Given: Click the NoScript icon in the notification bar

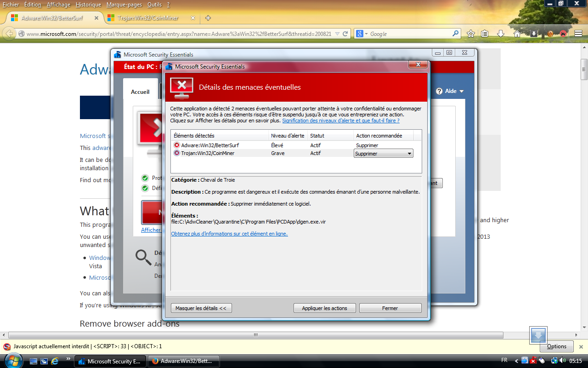Looking at the screenshot, I should point(7,346).
